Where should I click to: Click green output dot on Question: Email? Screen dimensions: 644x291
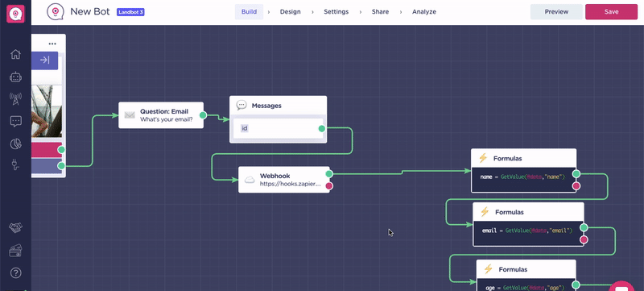pos(203,115)
